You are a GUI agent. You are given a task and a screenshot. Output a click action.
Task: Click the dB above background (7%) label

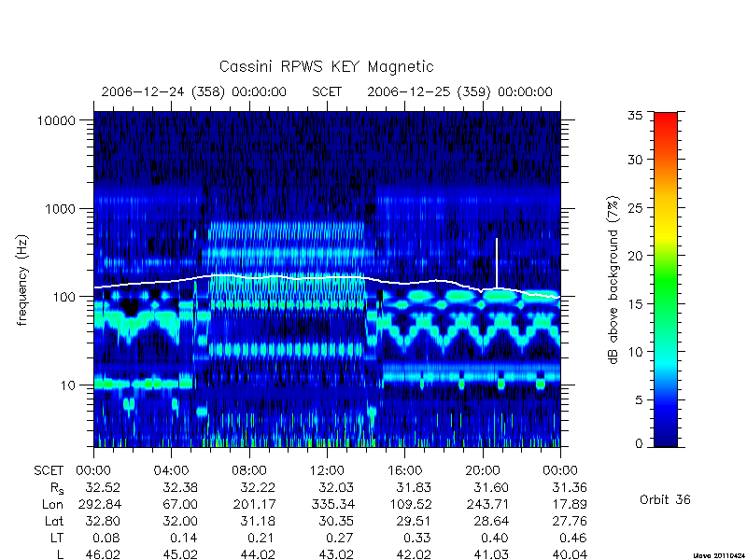(614, 280)
